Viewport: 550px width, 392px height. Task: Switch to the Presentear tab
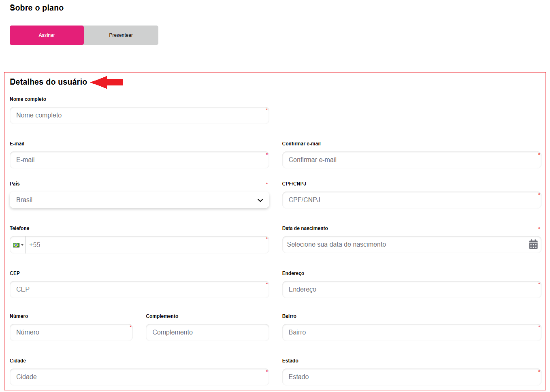(121, 35)
